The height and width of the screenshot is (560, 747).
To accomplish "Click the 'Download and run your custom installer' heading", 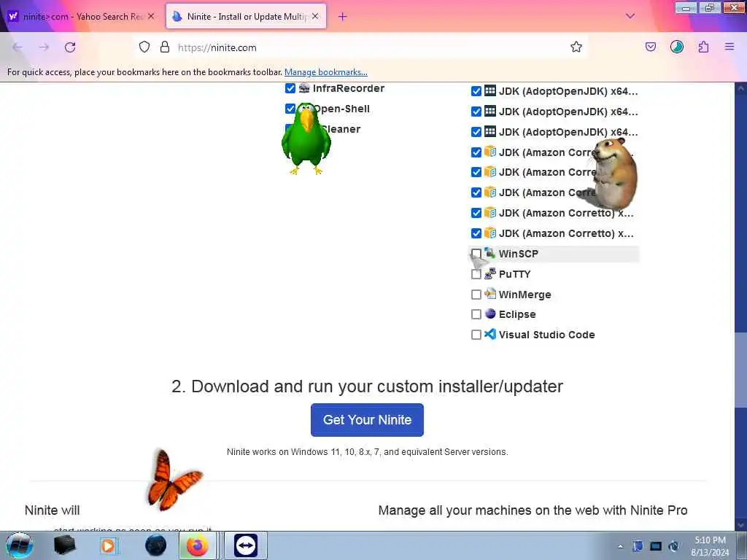I will [367, 386].
